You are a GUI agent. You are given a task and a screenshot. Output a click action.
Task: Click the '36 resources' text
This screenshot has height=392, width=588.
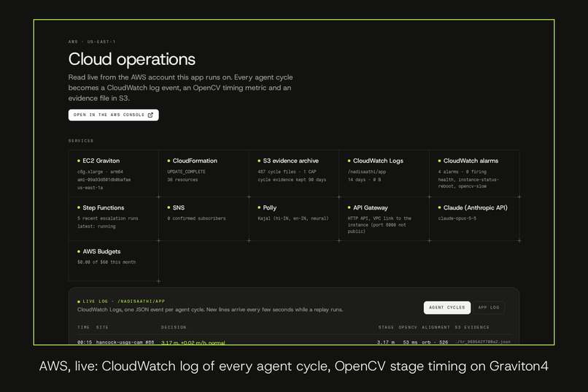pyautogui.click(x=182, y=180)
